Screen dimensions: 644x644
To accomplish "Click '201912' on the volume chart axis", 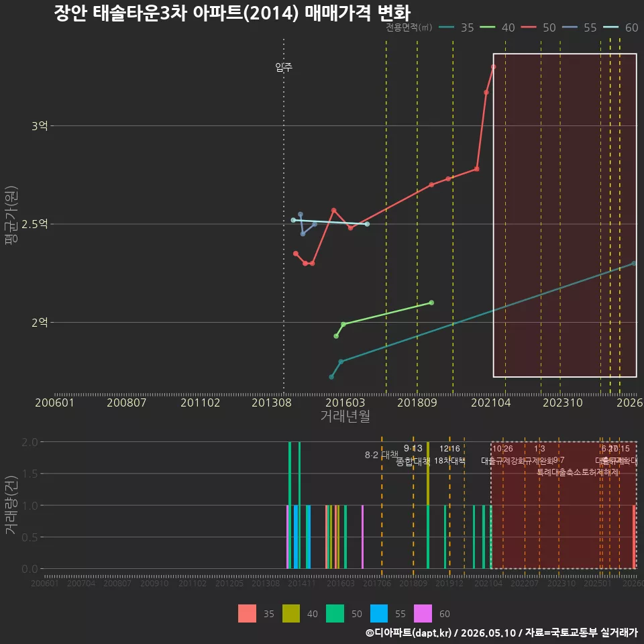I will 449,583.
